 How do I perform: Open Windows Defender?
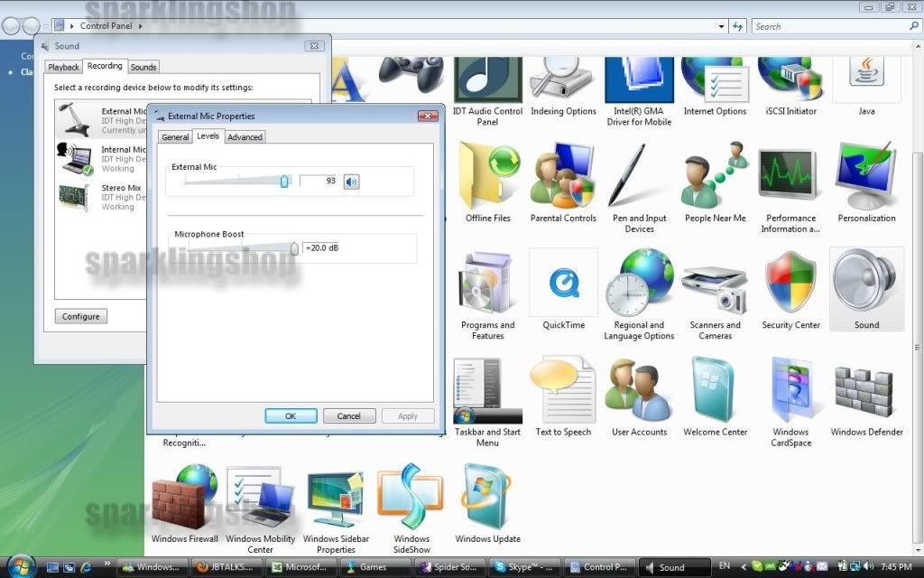pyautogui.click(x=866, y=397)
